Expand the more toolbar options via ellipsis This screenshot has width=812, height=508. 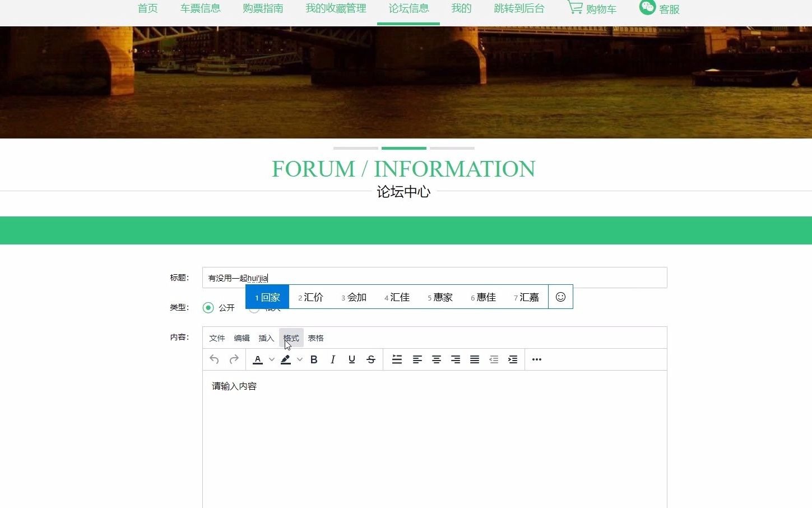point(536,359)
